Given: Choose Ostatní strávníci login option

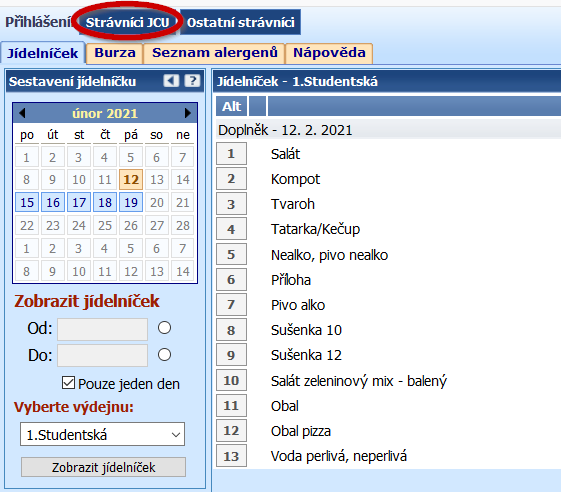Looking at the screenshot, I should (240, 23).
